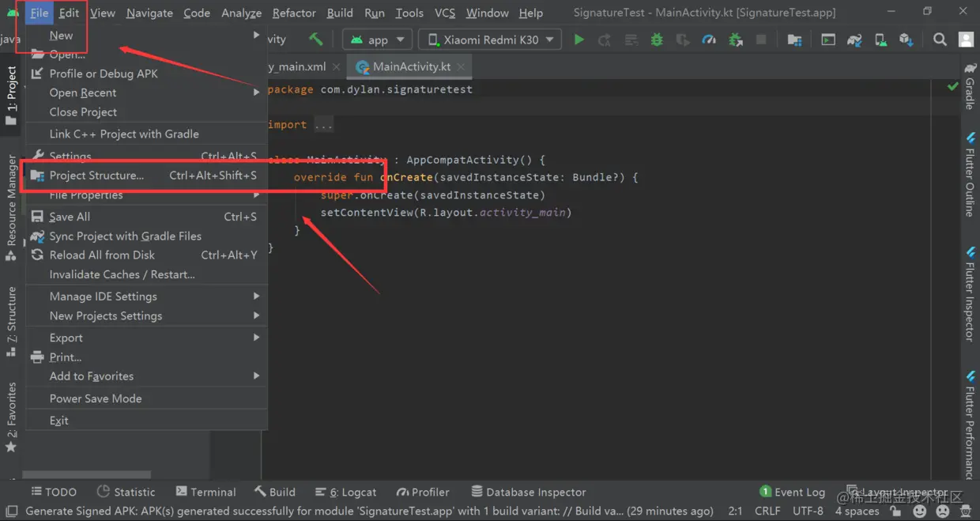Select Reload All from Disk
Viewport: 980px width, 521px height.
146,255
